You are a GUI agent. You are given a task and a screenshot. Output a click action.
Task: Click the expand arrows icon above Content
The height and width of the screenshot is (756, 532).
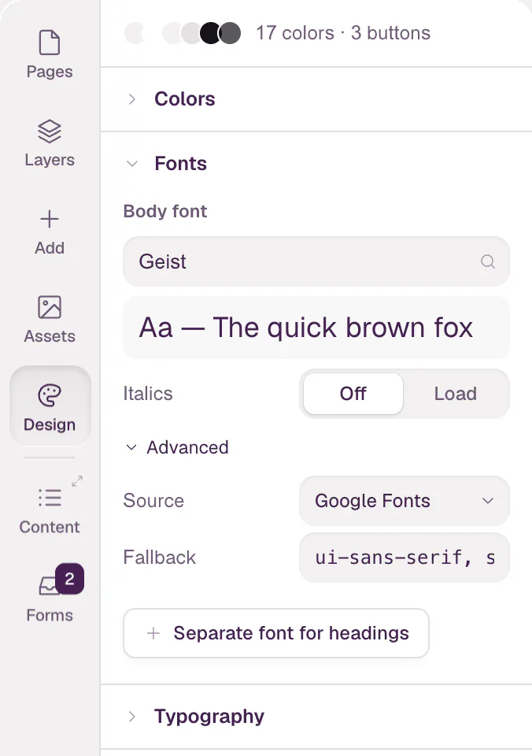coord(77,481)
